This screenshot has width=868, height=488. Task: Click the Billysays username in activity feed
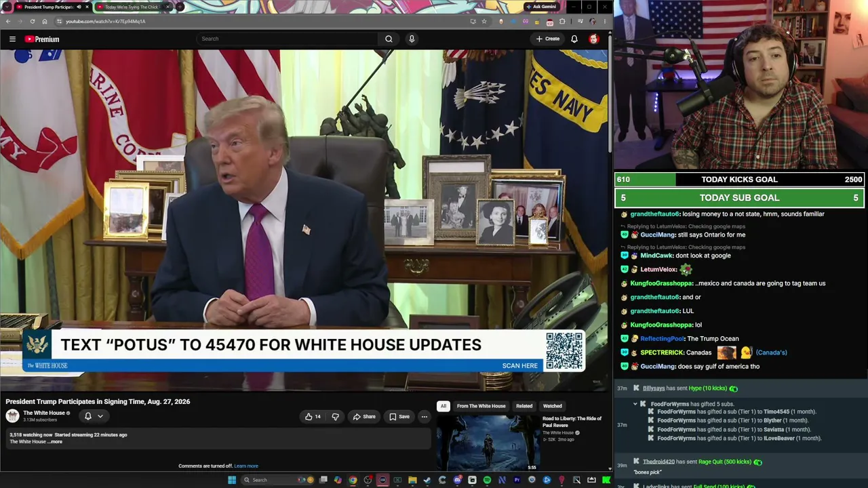click(654, 388)
